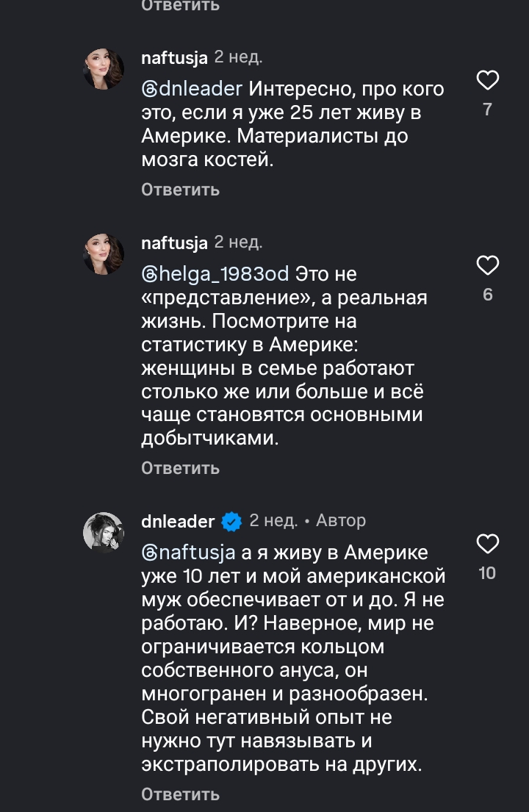Screen dimensions: 529x812
Task: Open the @helga_1983od mention
Action: pyautogui.click(x=215, y=275)
